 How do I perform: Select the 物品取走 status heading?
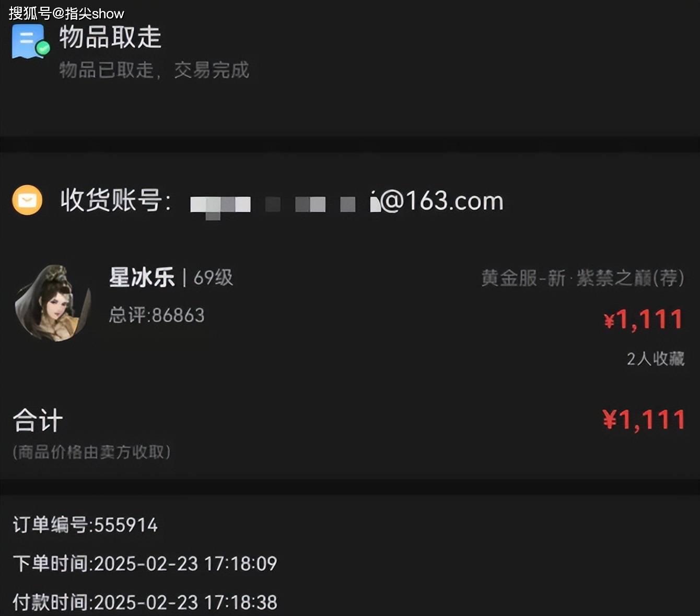[110, 37]
